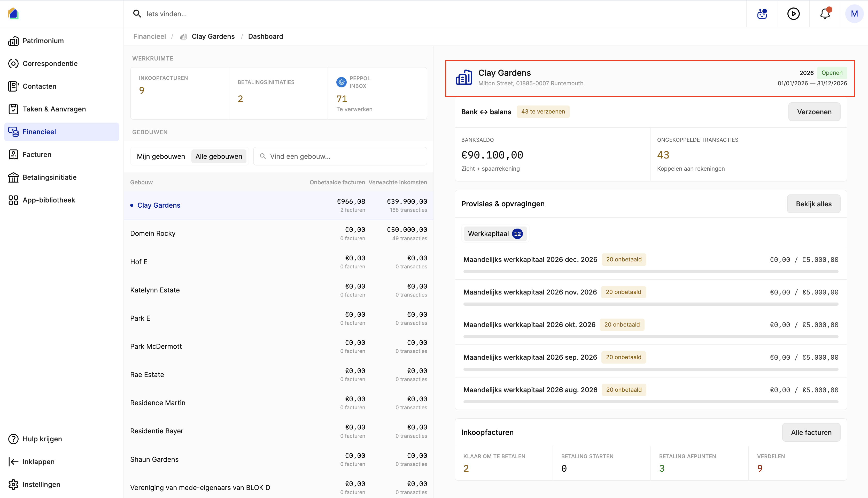Screen dimensions: 868x498
Task: Select Residence Martin building row
Action: (278, 403)
